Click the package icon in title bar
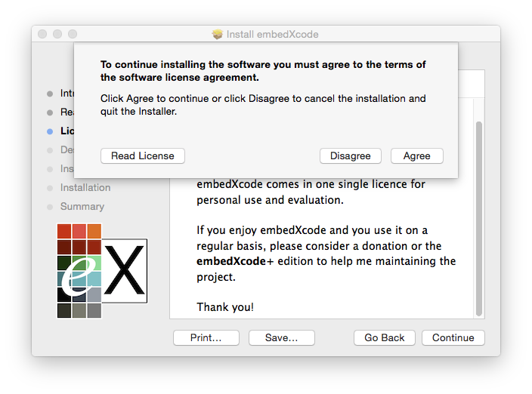Viewport: 532px width, 394px height. (218, 34)
